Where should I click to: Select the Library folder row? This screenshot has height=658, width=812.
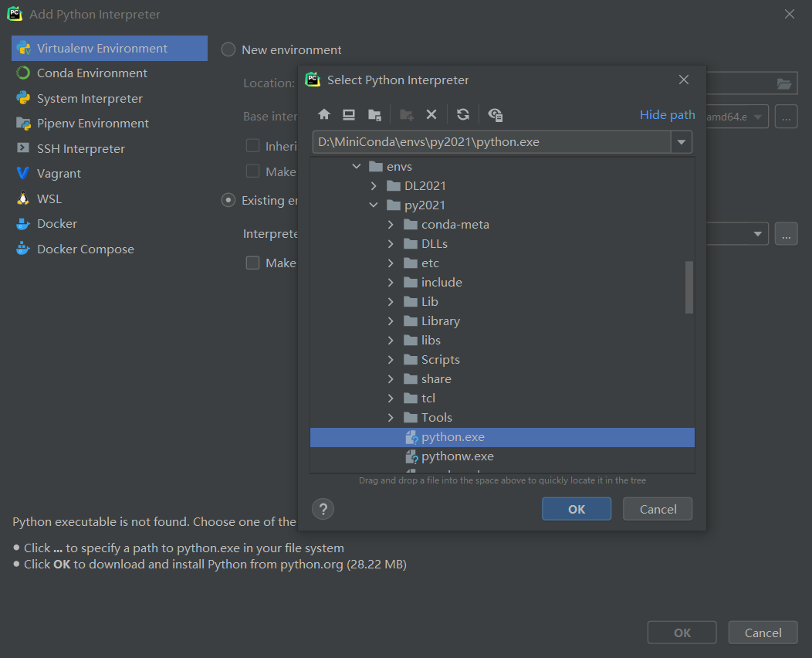pyautogui.click(x=502, y=321)
